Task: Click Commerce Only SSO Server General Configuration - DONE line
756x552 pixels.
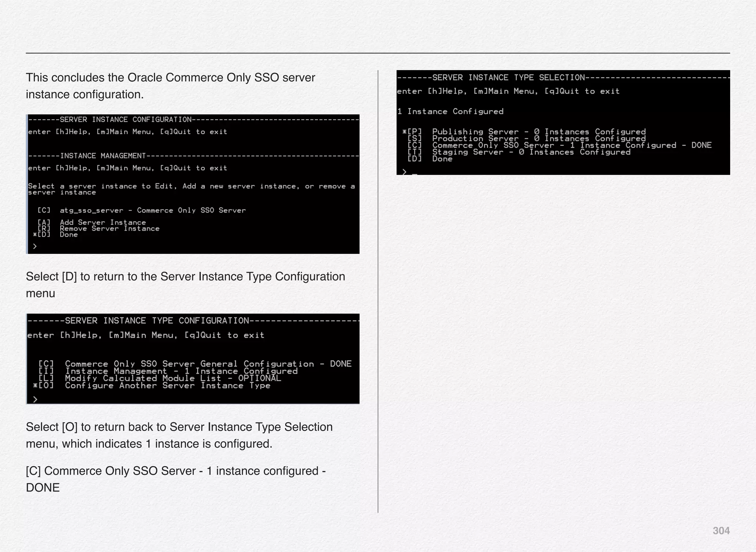Action: coord(195,364)
